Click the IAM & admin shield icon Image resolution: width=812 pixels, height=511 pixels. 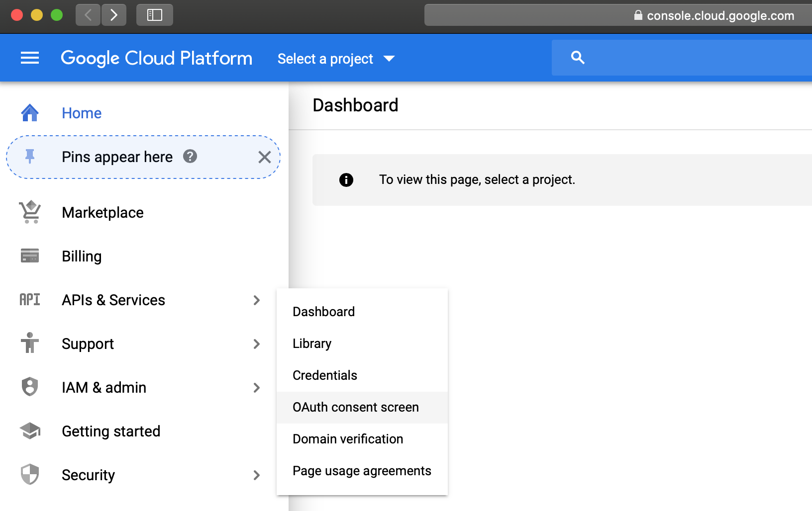[30, 387]
